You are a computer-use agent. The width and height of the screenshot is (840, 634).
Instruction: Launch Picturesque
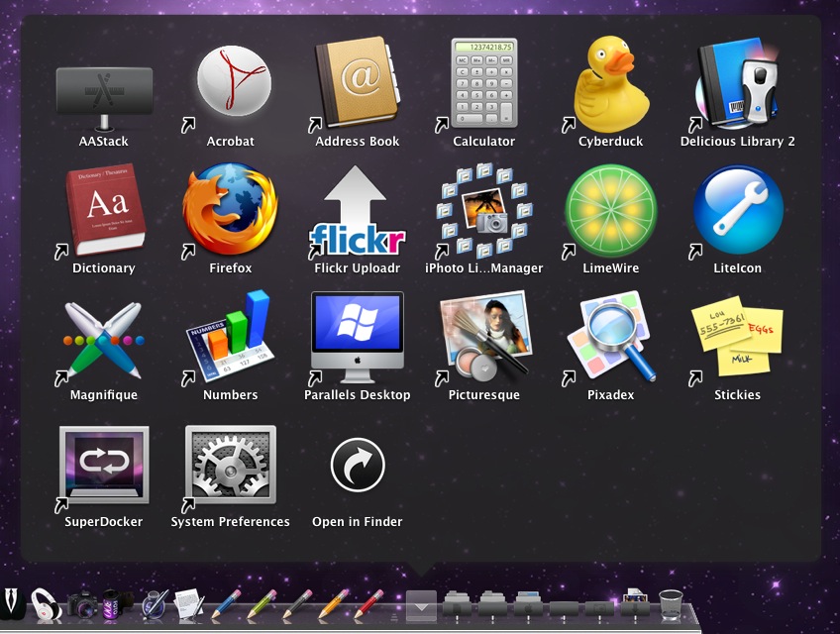(484, 336)
